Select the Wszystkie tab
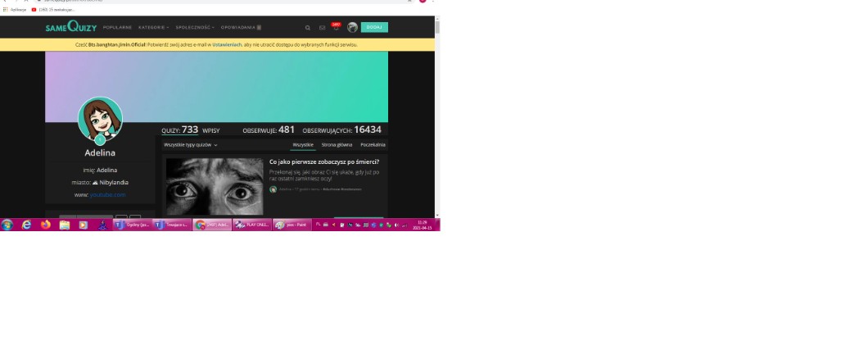This screenshot has height=364, width=868. click(303, 145)
